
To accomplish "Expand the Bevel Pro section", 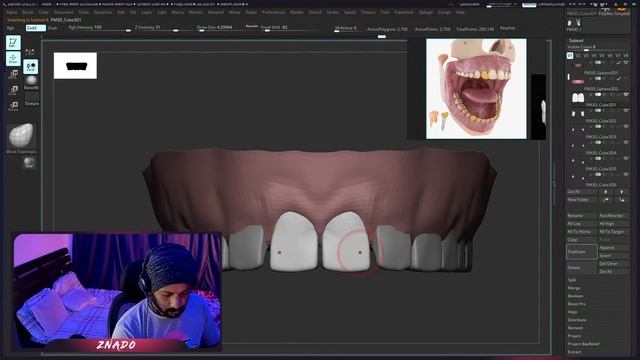I will coord(577,304).
